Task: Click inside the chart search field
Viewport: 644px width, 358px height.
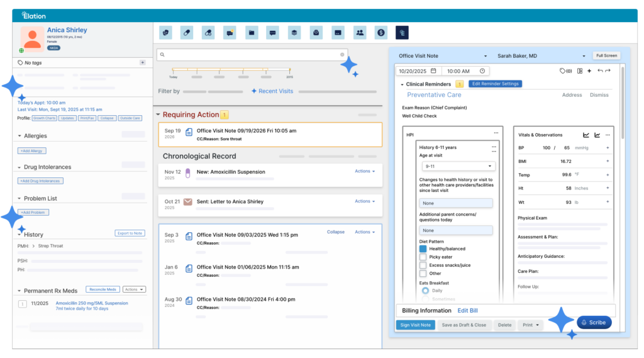Action: 252,54
